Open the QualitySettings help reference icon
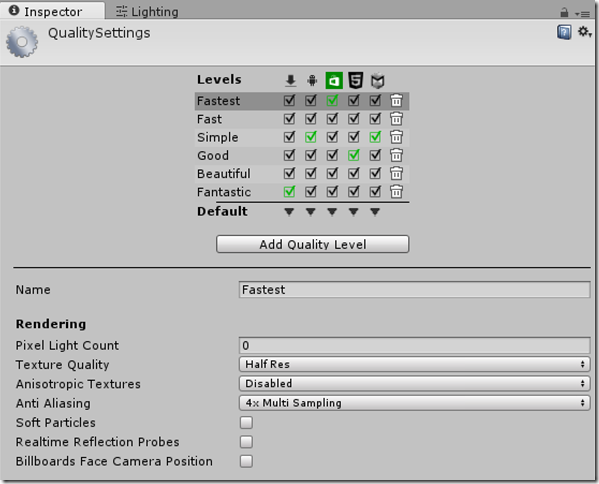Screen dimensions: 599x484 coord(564,32)
